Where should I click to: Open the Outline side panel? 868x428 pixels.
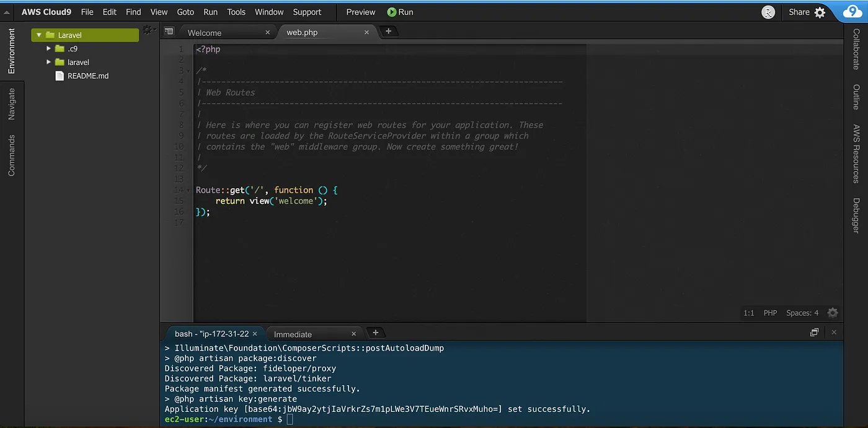(x=856, y=97)
